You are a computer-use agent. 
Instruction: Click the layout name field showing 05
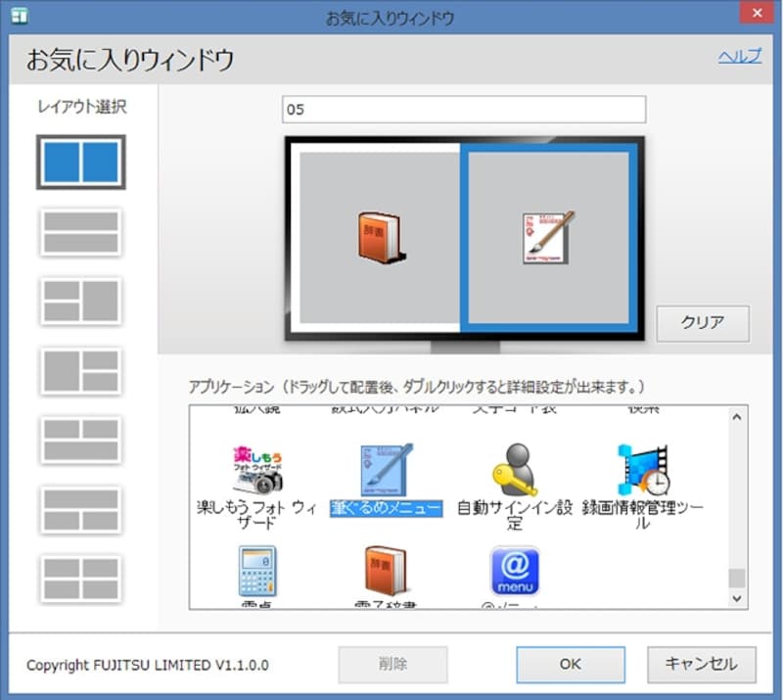coord(464,110)
